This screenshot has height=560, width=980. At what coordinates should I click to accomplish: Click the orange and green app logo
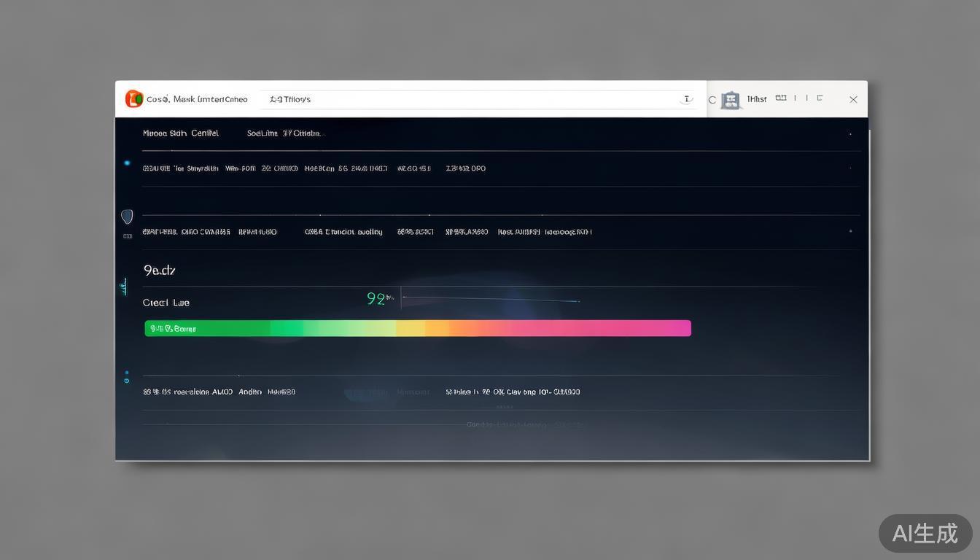(x=134, y=99)
